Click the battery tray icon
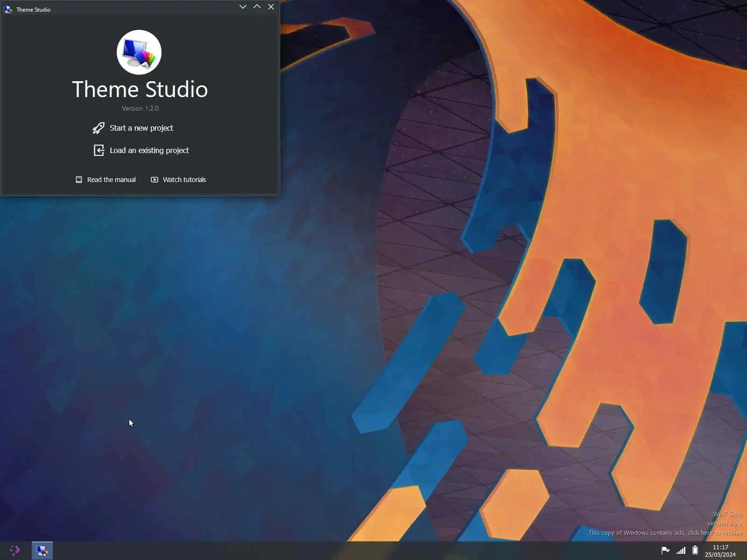Image resolution: width=747 pixels, height=560 pixels. tap(695, 550)
